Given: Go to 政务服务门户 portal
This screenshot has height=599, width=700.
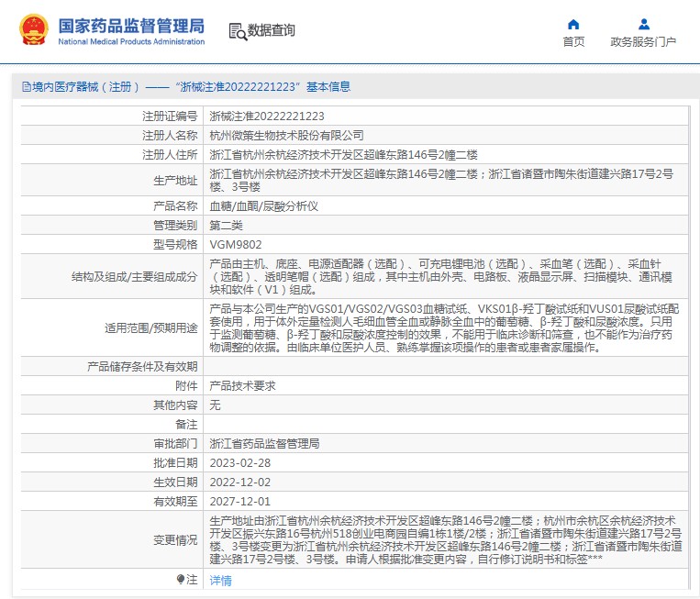Looking at the screenshot, I should click(x=643, y=41).
